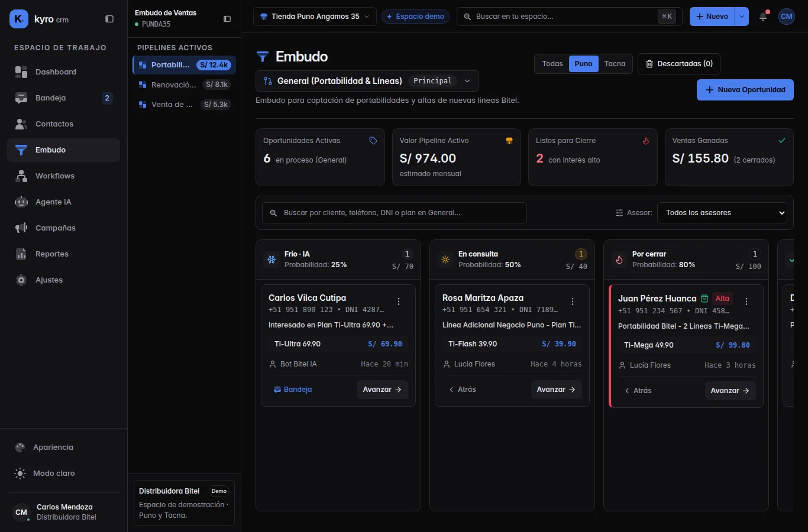Open Apariencia options
This screenshot has width=808, height=532.
pyautogui.click(x=63, y=447)
